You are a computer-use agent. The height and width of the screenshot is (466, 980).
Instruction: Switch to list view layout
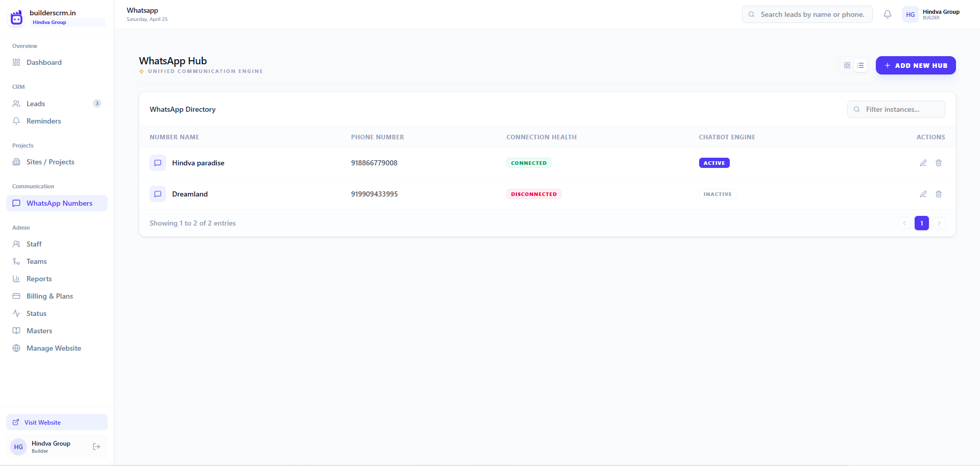(x=861, y=65)
